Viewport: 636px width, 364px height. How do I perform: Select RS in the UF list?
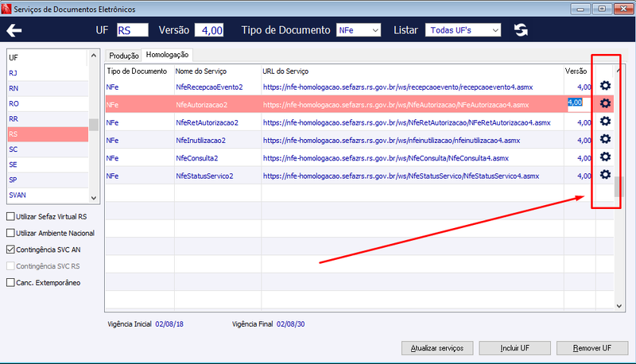48,134
